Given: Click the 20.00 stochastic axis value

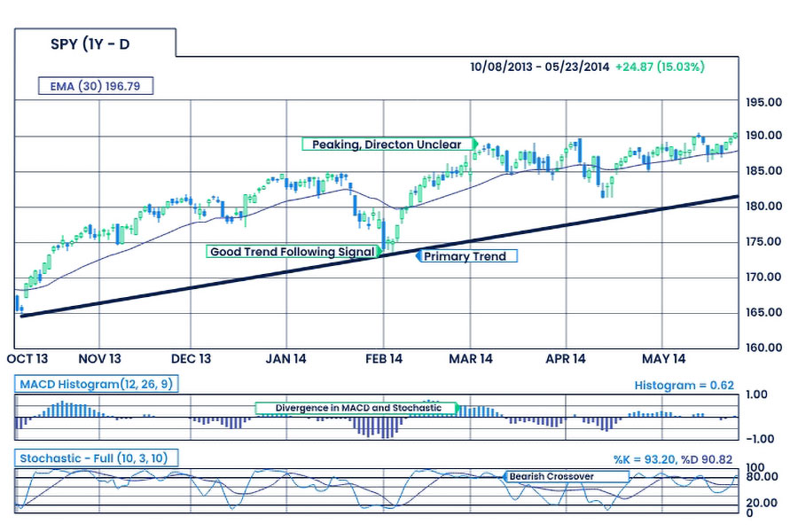Looking at the screenshot, I should click(762, 503).
